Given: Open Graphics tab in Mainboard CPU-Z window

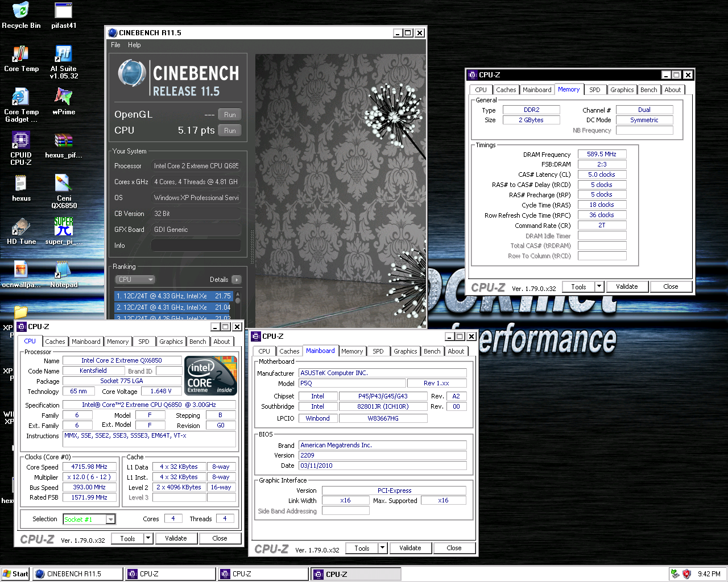Looking at the screenshot, I should (405, 351).
